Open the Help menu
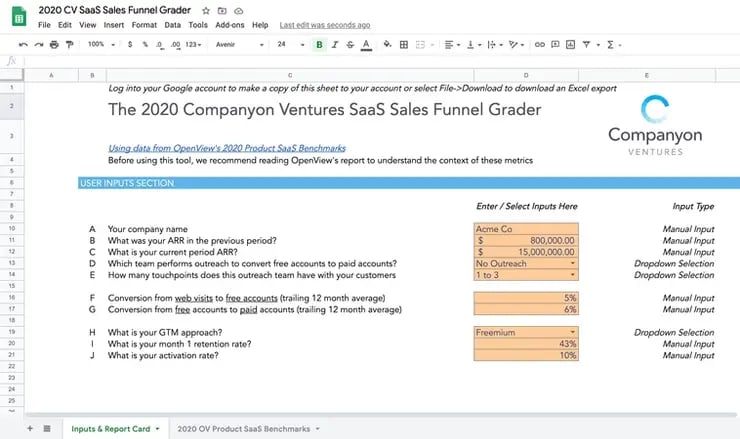The height and width of the screenshot is (439, 740). 260,25
